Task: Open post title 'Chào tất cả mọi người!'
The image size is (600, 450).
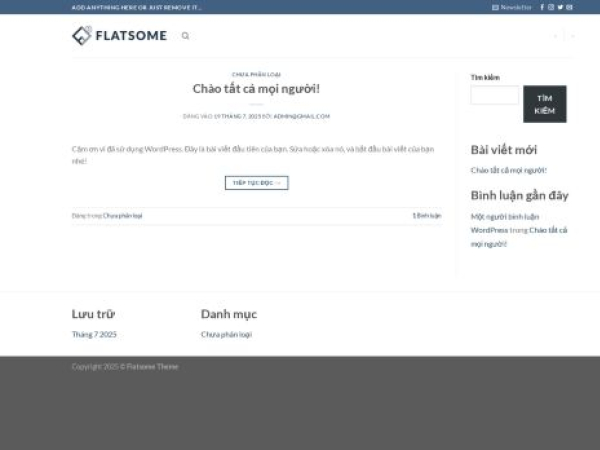Action: pos(256,89)
